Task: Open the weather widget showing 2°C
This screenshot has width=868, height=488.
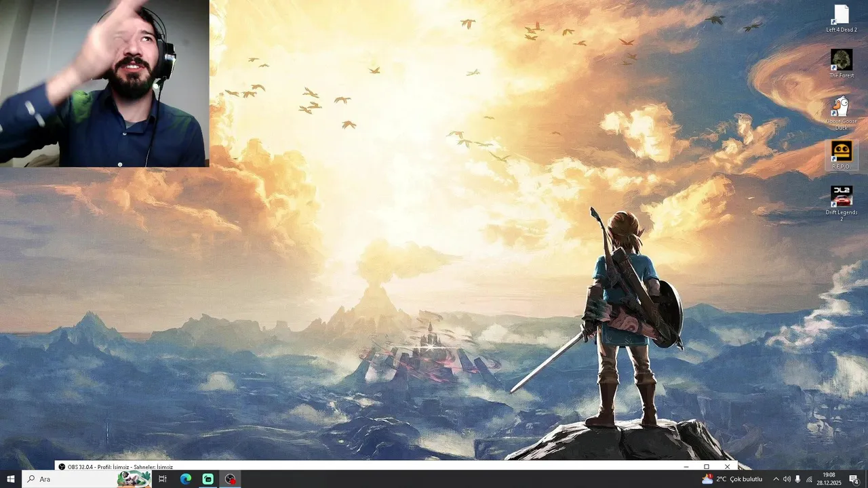Action: click(732, 479)
